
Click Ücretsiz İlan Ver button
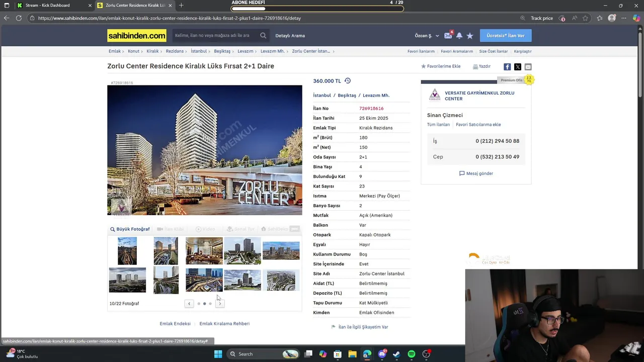[506, 36]
